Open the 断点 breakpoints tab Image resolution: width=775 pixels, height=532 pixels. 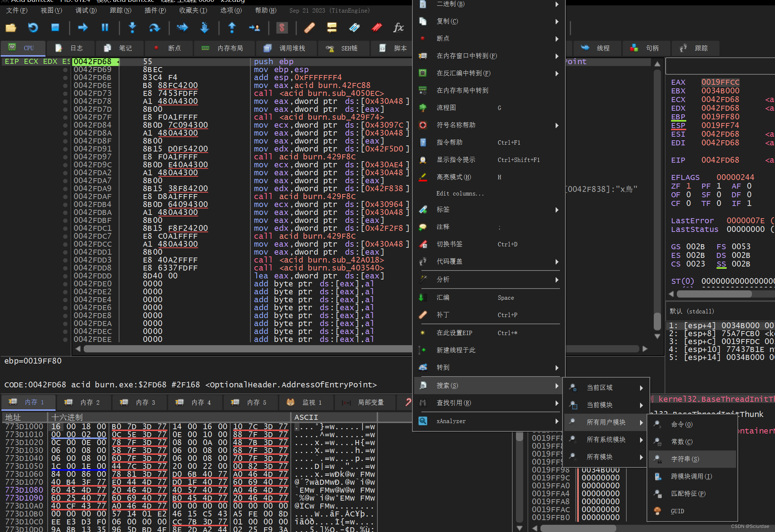point(168,48)
